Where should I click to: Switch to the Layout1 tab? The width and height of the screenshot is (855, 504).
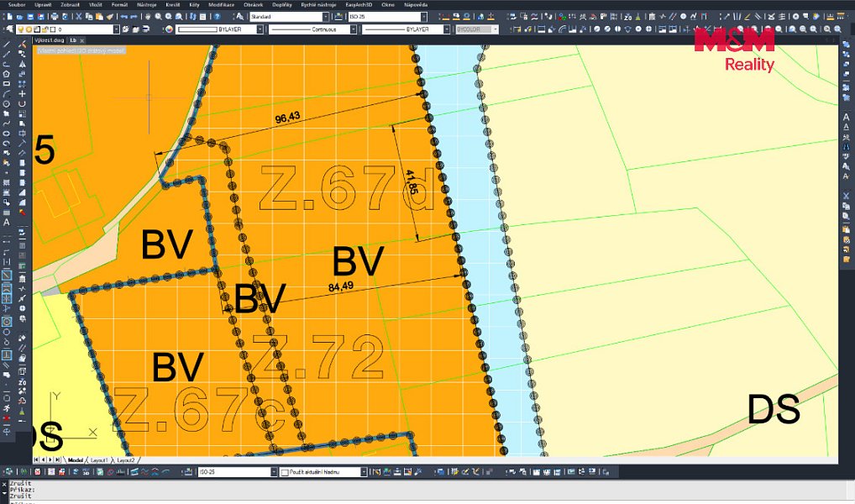click(x=99, y=460)
